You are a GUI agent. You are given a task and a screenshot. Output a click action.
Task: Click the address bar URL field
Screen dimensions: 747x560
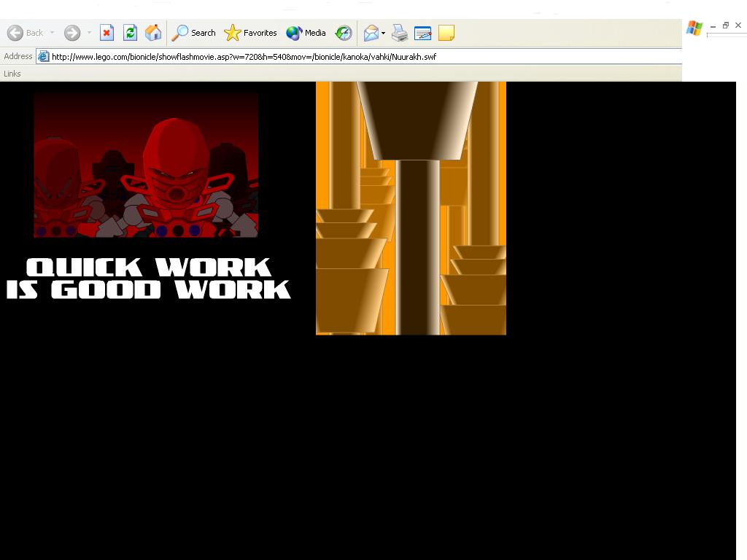pos(359,57)
